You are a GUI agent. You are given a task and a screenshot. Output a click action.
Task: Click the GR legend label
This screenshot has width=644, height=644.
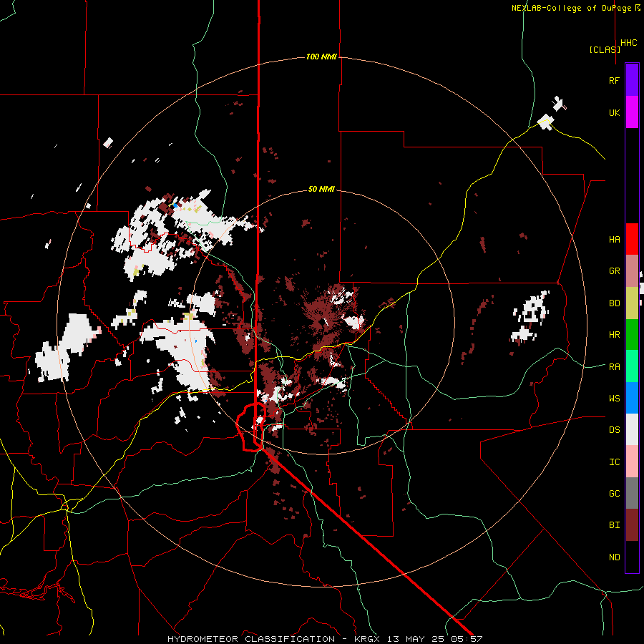click(x=614, y=271)
